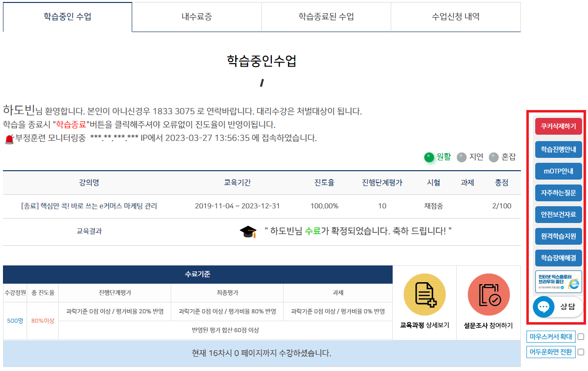The width and height of the screenshot is (588, 371).
Task: Click the 최종평가 column header
Action: 227,293
